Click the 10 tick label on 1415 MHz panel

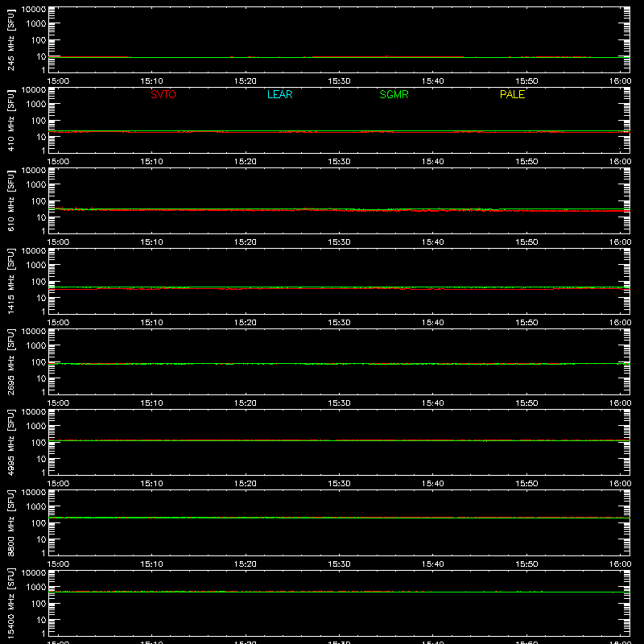pyautogui.click(x=41, y=298)
